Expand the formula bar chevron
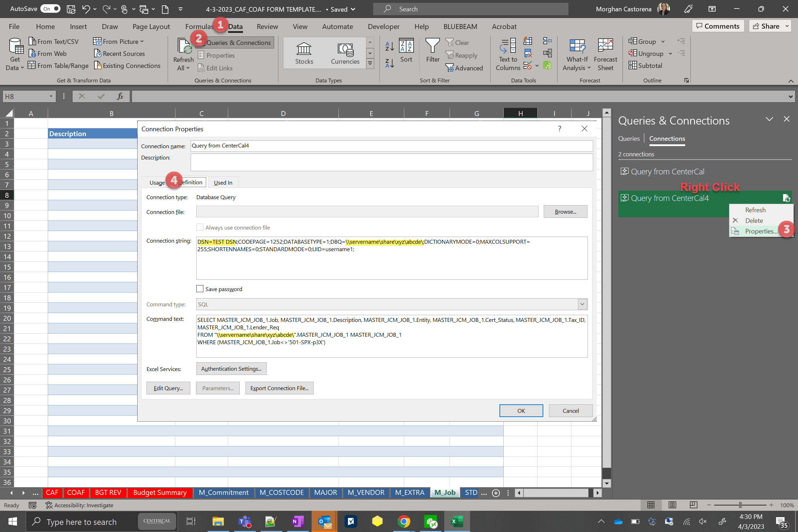This screenshot has height=532, width=798. [790, 97]
